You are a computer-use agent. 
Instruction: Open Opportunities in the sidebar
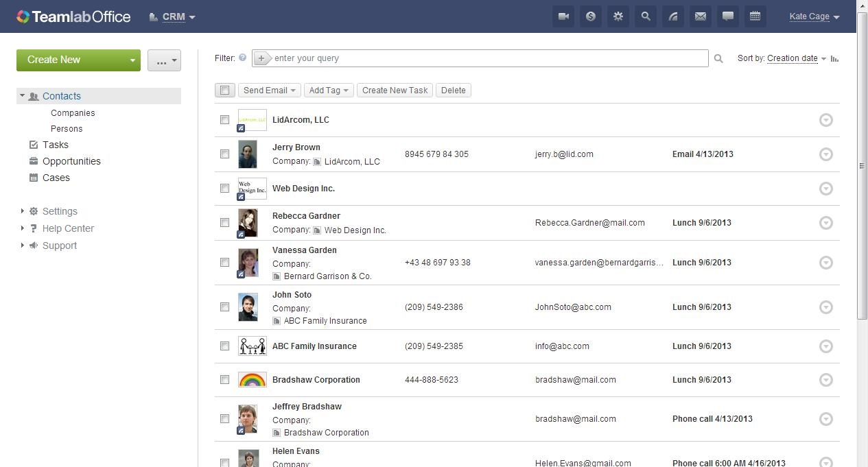click(71, 161)
